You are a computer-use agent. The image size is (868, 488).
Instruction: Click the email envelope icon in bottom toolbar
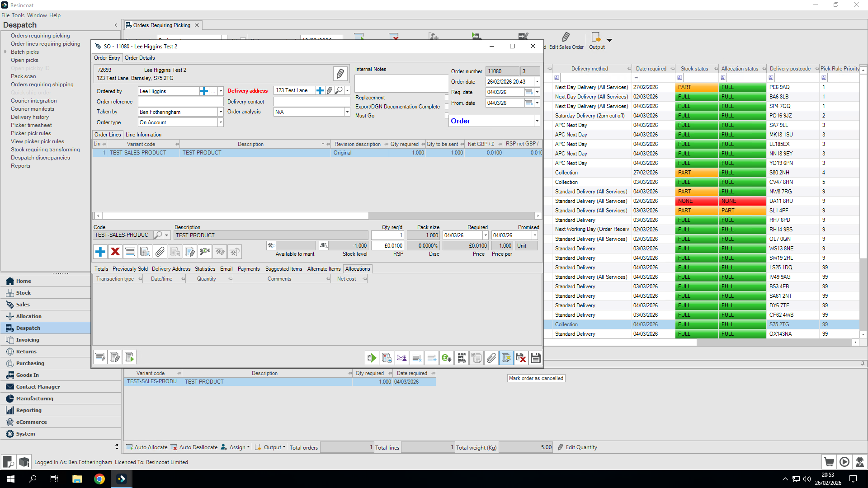[x=401, y=358]
